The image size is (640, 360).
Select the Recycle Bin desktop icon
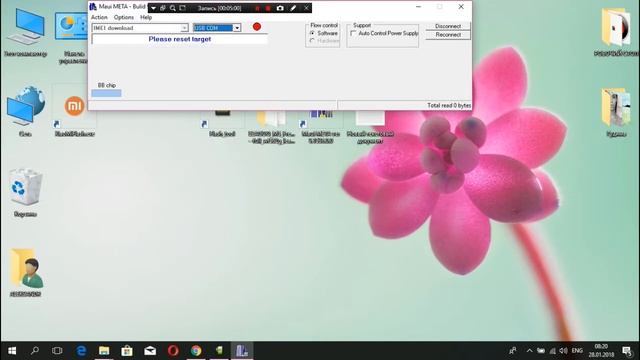[25, 192]
